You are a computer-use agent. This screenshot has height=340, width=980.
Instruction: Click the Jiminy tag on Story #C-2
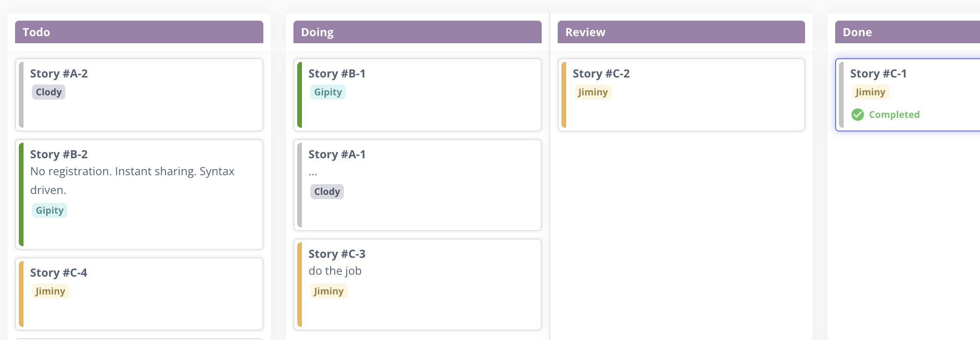[x=593, y=92]
